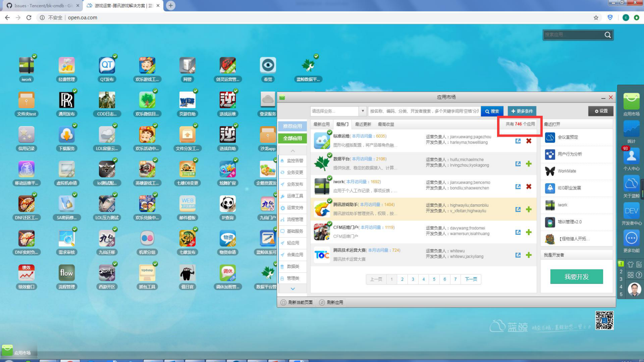Viewport: 644px width, 362px height.
Task: Switch to desktop number 2
Action: [x=621, y=272]
